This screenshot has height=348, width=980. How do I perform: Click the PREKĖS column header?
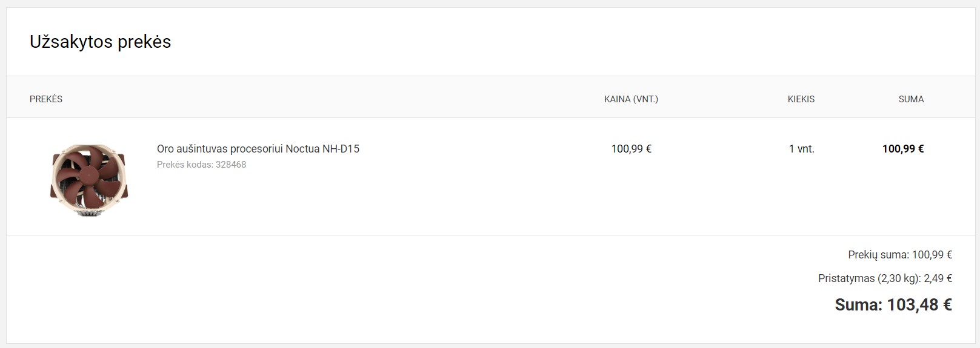(x=46, y=99)
